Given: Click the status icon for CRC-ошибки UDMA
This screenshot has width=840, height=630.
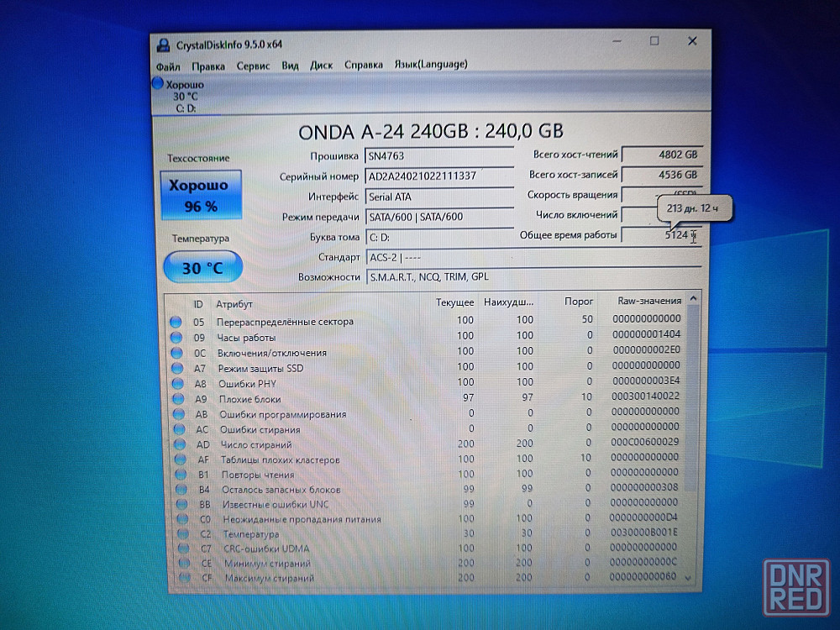Looking at the screenshot, I should [184, 548].
